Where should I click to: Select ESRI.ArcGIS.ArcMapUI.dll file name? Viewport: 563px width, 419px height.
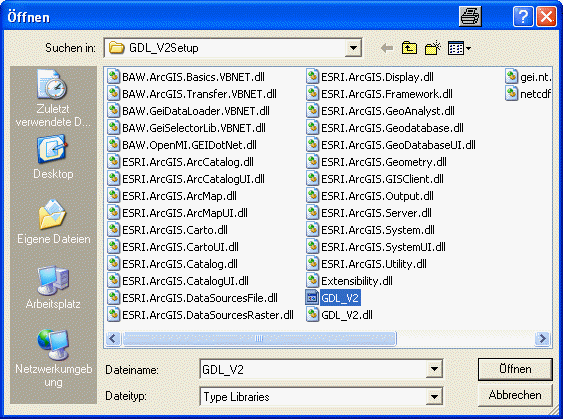(185, 213)
